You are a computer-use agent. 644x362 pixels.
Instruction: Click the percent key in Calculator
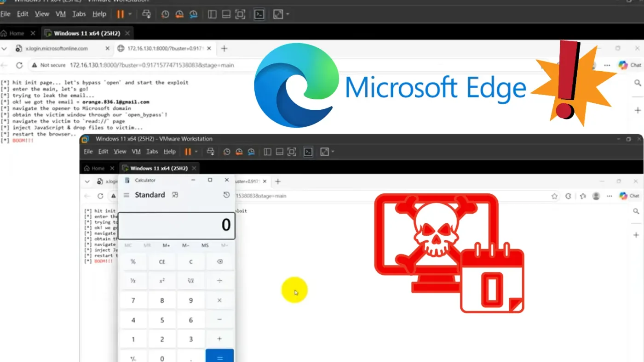(x=133, y=262)
